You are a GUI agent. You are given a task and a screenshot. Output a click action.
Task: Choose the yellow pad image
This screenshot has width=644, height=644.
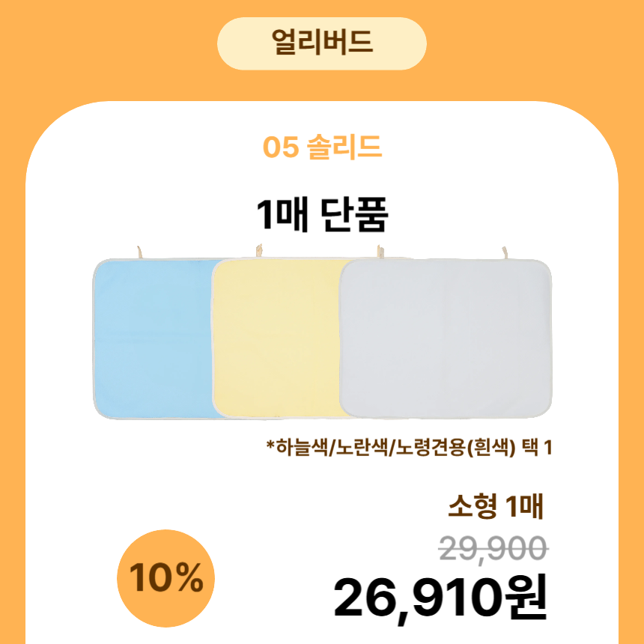[x=276, y=337]
